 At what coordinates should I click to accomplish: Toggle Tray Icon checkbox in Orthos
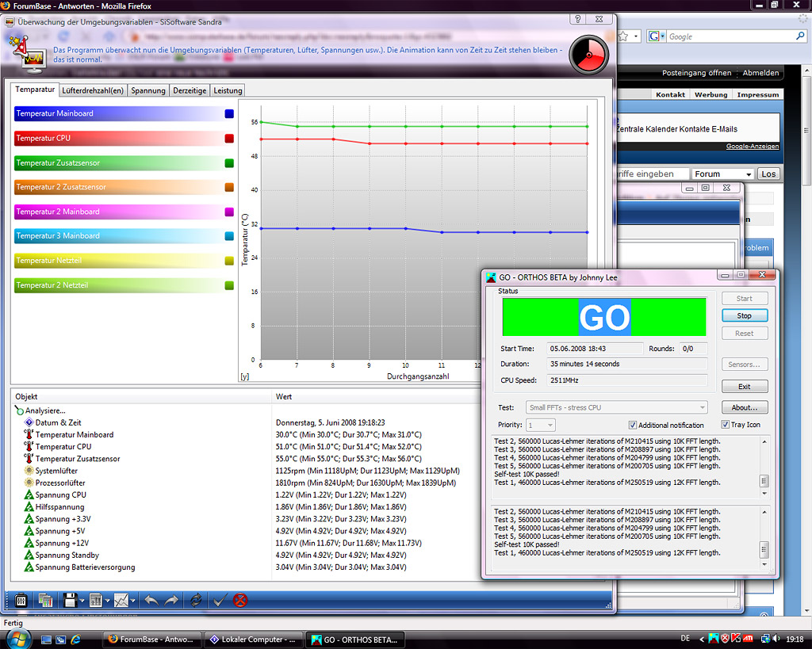pos(725,425)
